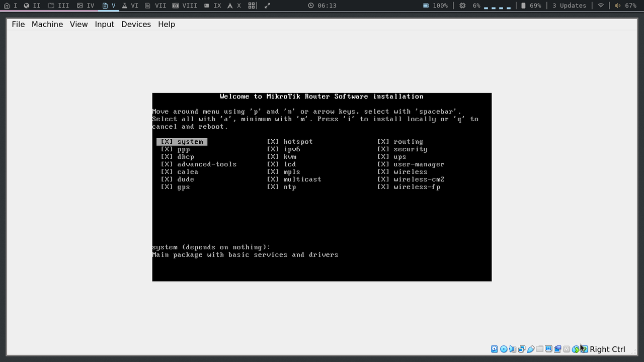Toggle the system package checkbox
Image resolution: width=644 pixels, height=362 pixels.
[x=167, y=142]
